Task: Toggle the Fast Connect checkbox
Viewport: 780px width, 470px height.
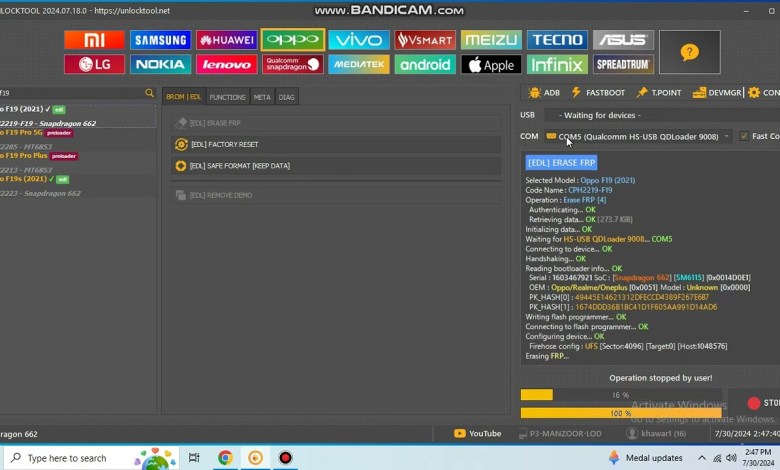Action: 744,136
